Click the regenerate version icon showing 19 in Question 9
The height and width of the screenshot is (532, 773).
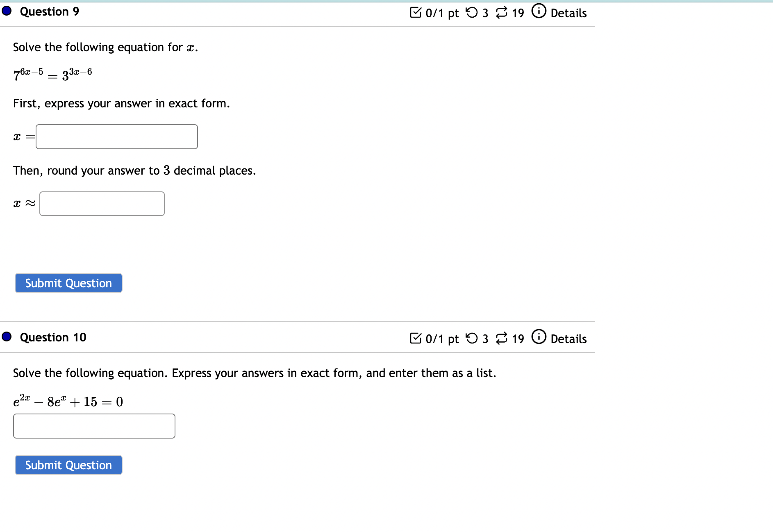[501, 12]
